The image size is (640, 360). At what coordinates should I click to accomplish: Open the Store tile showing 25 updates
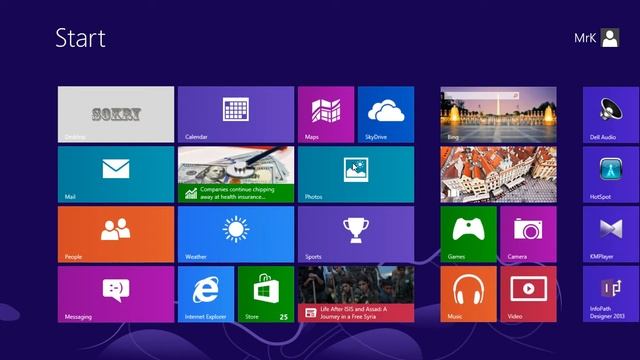coord(266,294)
